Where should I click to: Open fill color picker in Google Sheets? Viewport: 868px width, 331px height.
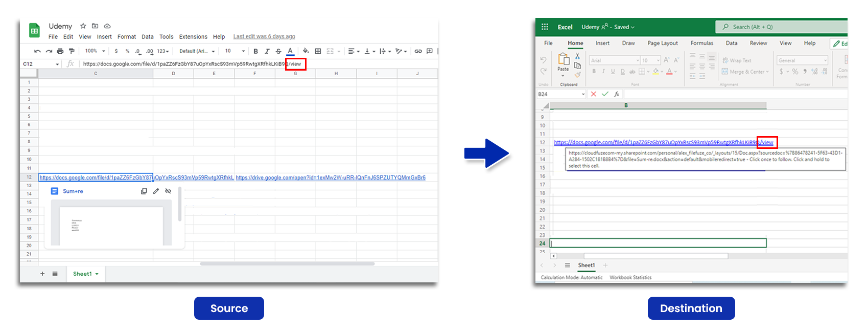(306, 51)
